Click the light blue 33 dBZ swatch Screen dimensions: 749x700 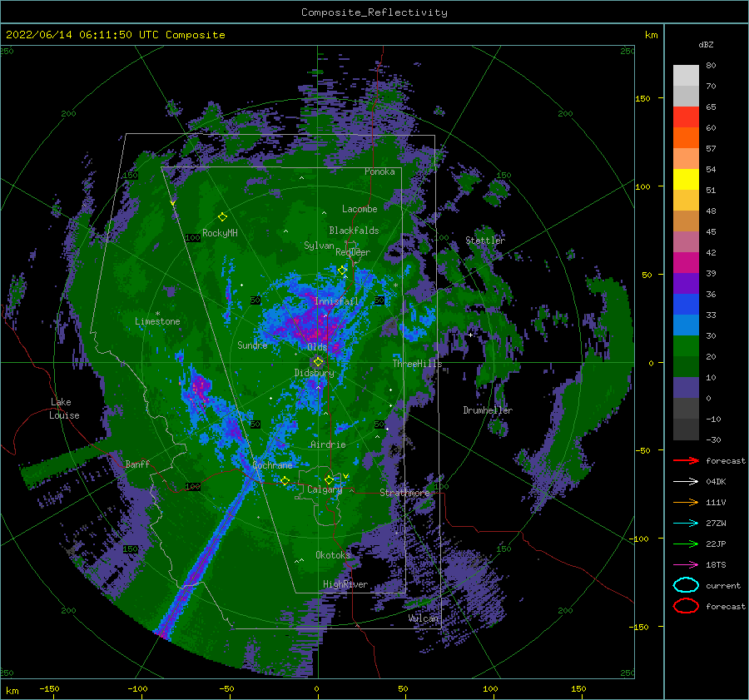click(x=686, y=325)
